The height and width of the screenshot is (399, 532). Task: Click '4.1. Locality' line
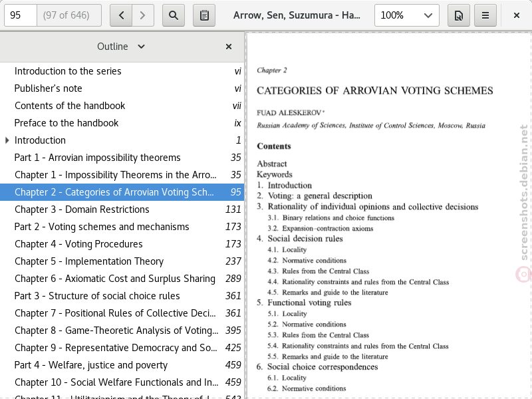[287, 250]
